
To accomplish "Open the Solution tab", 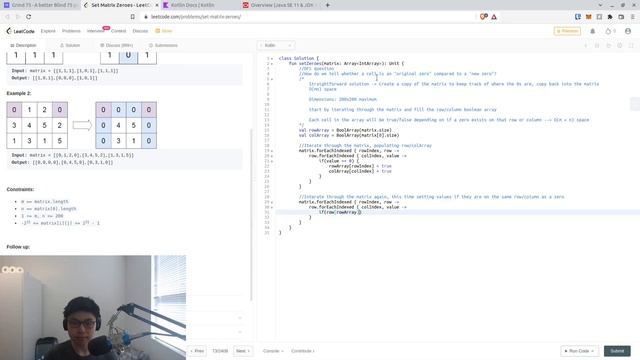I will 70,45.
